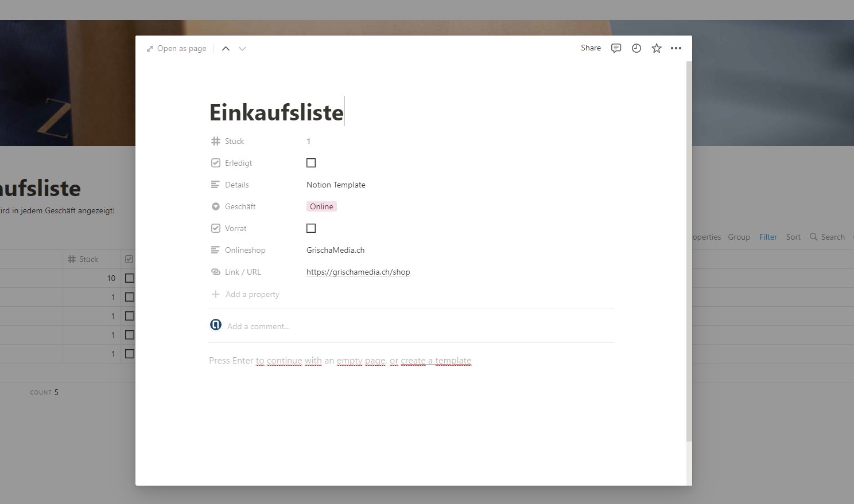This screenshot has height=504, width=854.
Task: Click the modal's vertical scrollbar
Action: [x=689, y=252]
